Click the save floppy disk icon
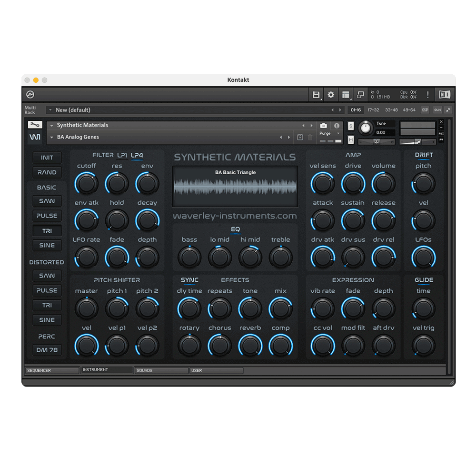Viewport: 476px width, 476px height. point(315,94)
